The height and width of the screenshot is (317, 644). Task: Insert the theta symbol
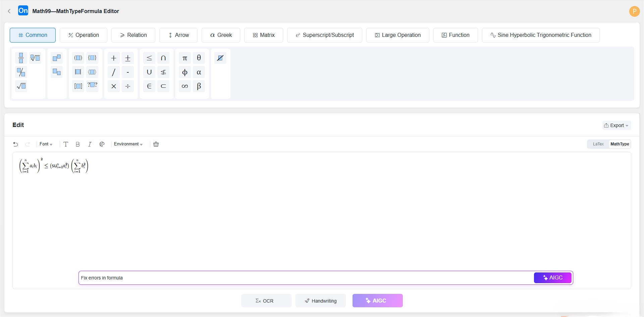pos(199,58)
